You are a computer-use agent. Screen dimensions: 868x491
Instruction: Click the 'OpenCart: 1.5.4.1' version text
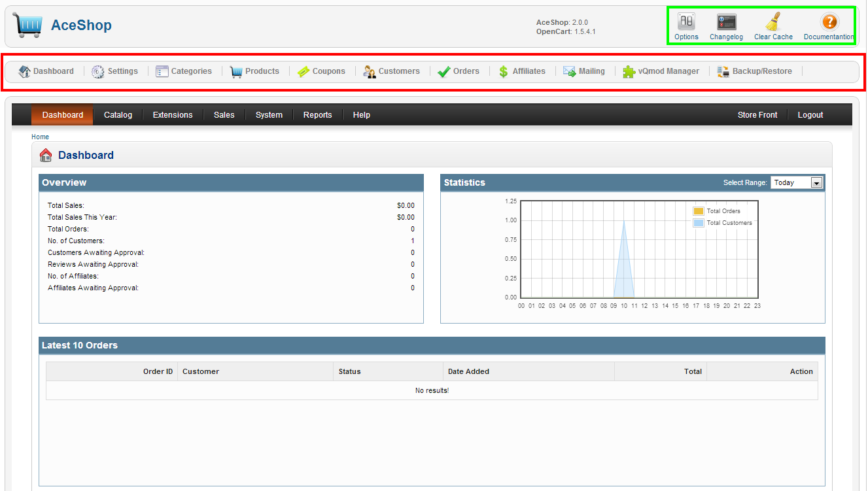pos(566,31)
